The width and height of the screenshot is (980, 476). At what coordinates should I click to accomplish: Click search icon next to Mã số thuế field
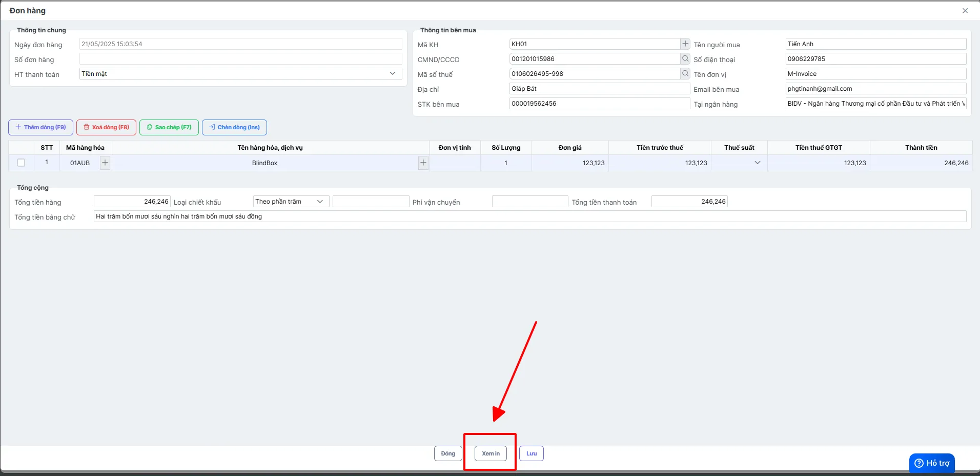(685, 73)
